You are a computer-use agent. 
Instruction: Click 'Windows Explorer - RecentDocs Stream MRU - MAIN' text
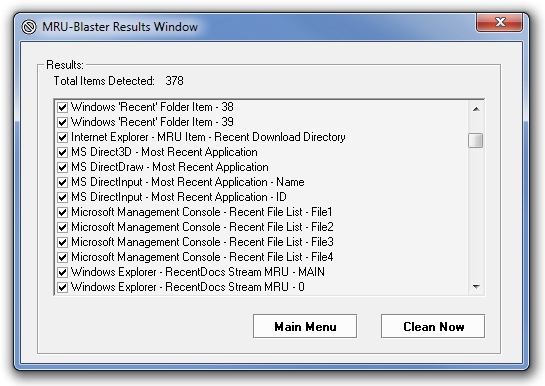point(198,272)
